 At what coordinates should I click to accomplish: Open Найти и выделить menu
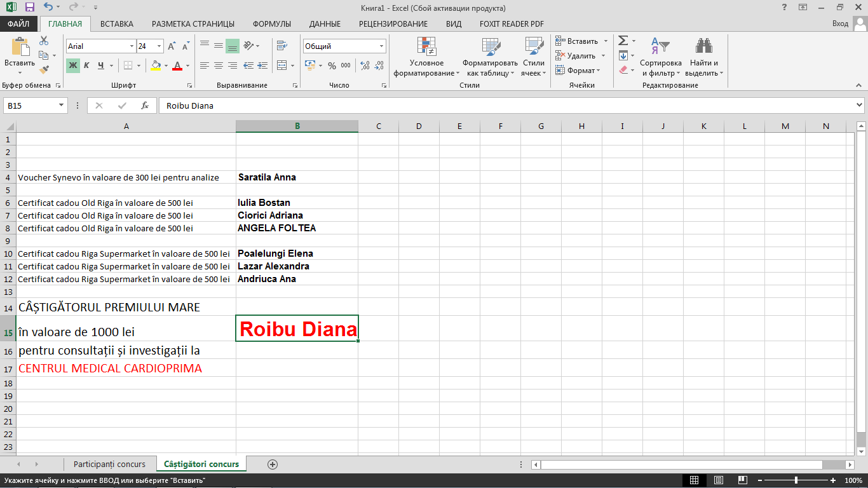pos(704,57)
